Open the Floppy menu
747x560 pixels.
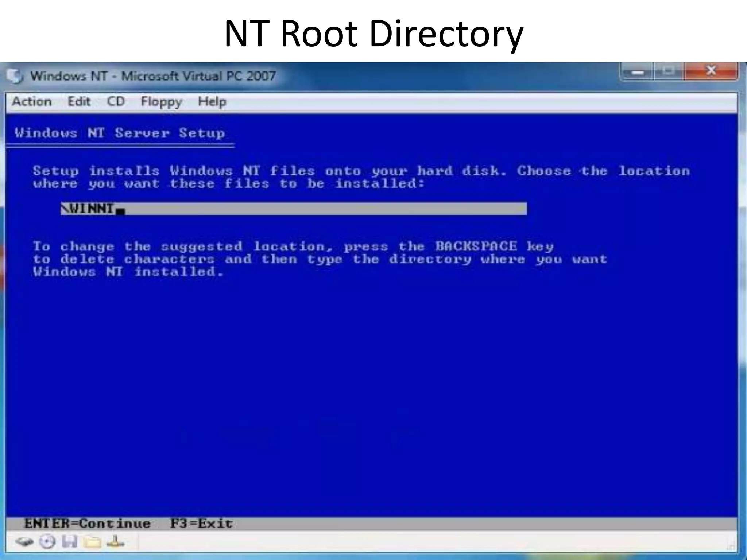point(161,102)
